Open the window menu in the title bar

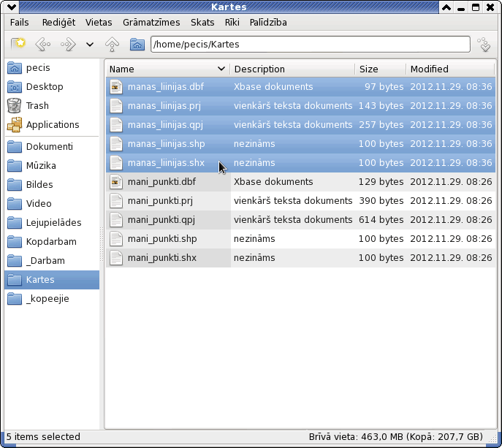coord(12,7)
